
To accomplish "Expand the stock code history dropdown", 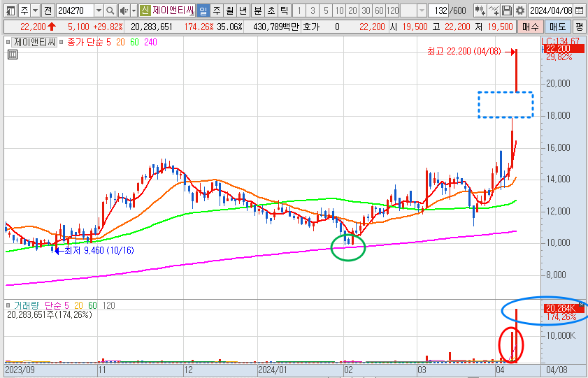I will (99, 10).
